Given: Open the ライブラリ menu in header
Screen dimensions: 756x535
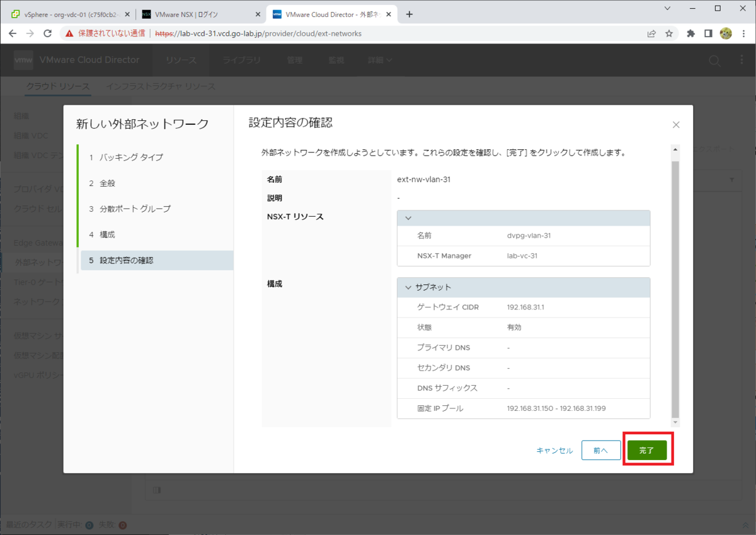Looking at the screenshot, I should point(242,60).
